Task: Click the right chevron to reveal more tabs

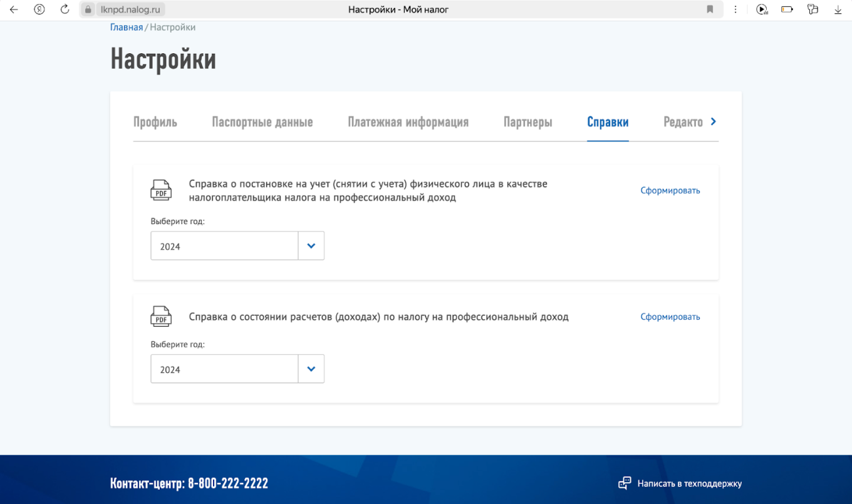Action: click(714, 122)
